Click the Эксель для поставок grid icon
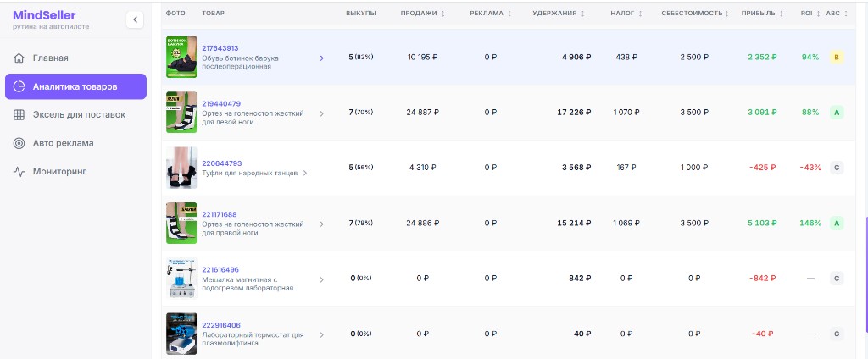Screen dimensions: 868x359 click(19, 114)
